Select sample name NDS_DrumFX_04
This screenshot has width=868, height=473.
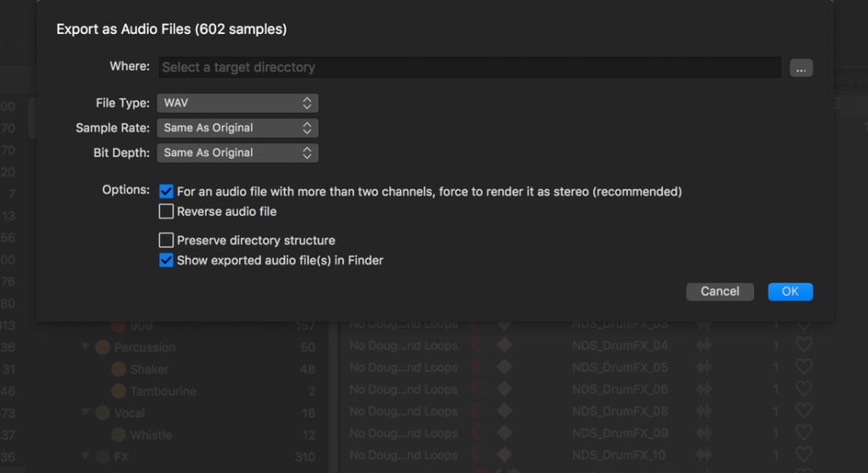(620, 346)
